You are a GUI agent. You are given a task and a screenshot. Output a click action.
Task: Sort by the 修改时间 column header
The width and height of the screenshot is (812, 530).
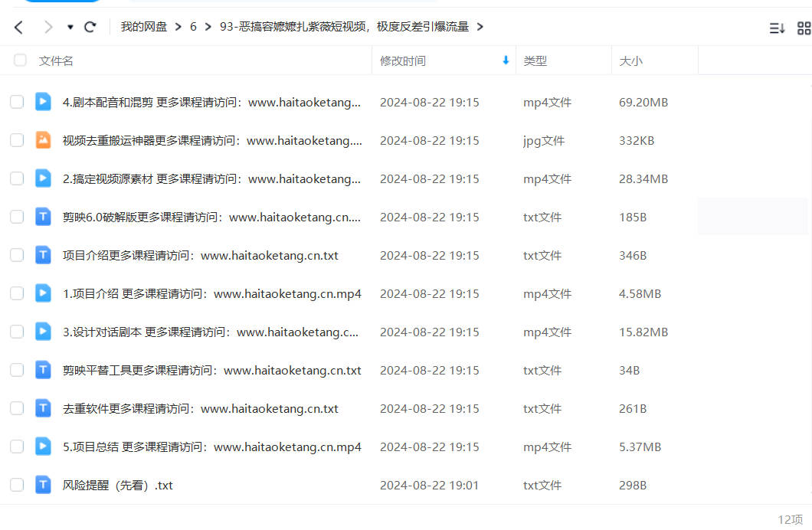(x=402, y=61)
